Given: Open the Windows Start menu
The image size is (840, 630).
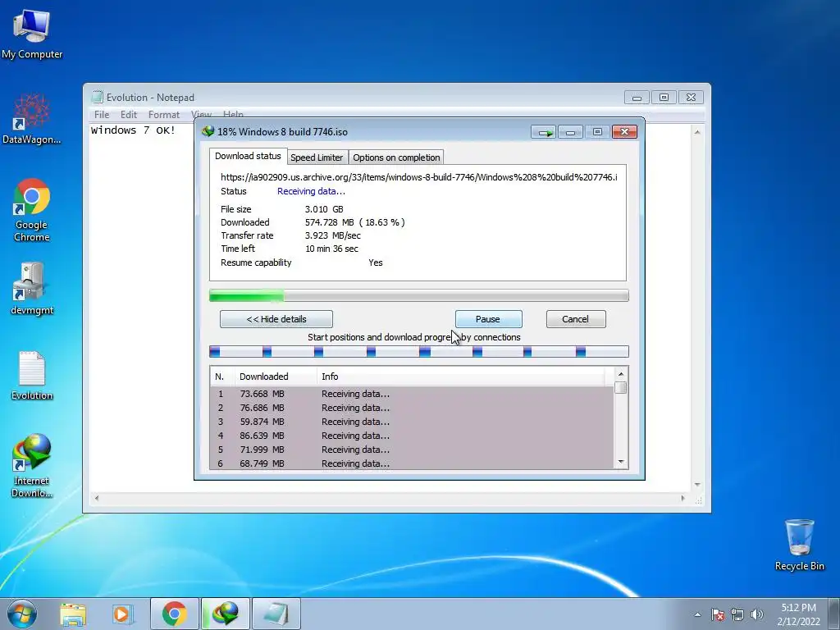Looking at the screenshot, I should click(x=22, y=614).
